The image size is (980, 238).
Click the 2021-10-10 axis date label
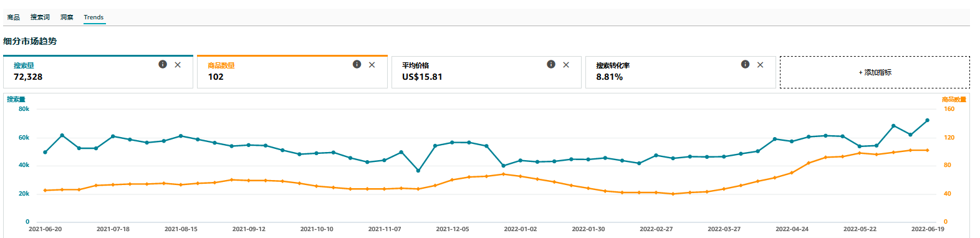(x=317, y=229)
